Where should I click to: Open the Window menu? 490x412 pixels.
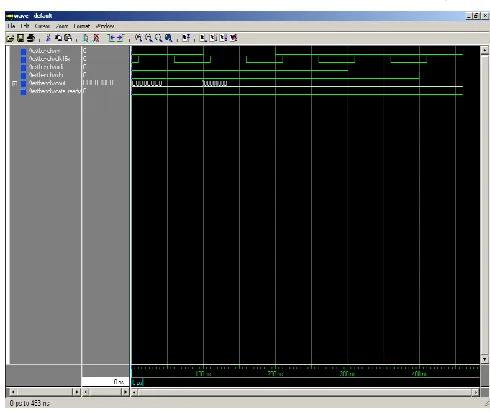[105, 26]
